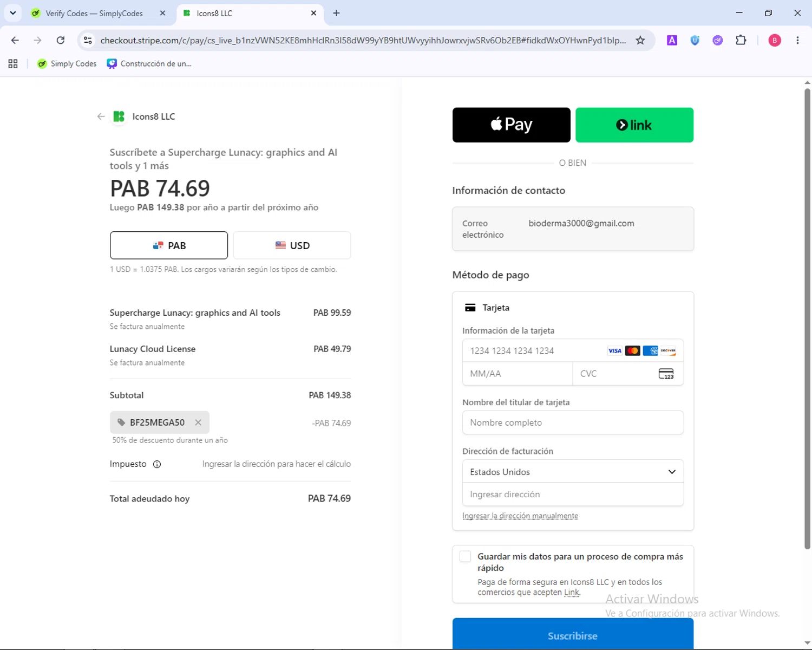The height and width of the screenshot is (650, 812).
Task: Open the Extensions puzzle-piece menu
Action: click(741, 40)
